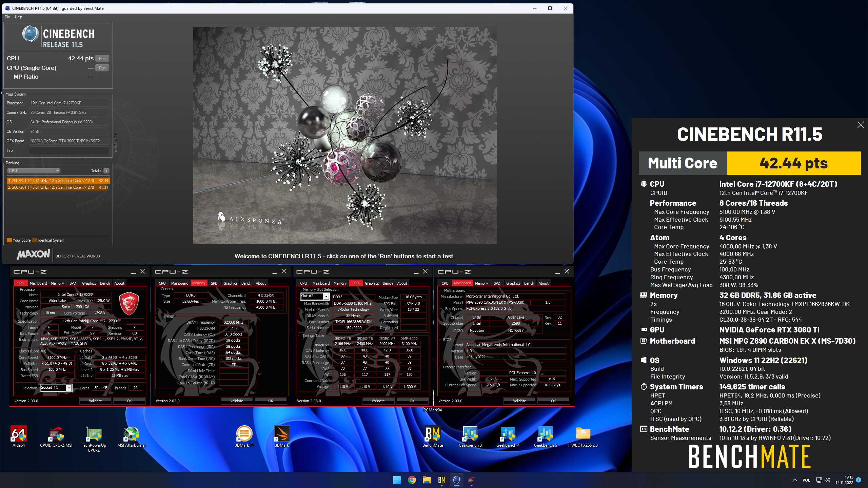Select ranking entry scoring 42.44
Screen dimensions: 868x488
point(58,181)
